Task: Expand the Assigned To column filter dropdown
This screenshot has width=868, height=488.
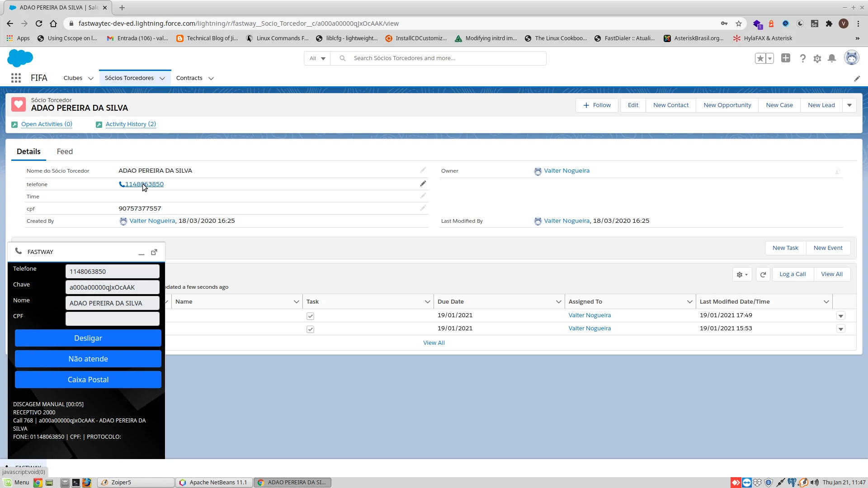Action: [x=691, y=301]
